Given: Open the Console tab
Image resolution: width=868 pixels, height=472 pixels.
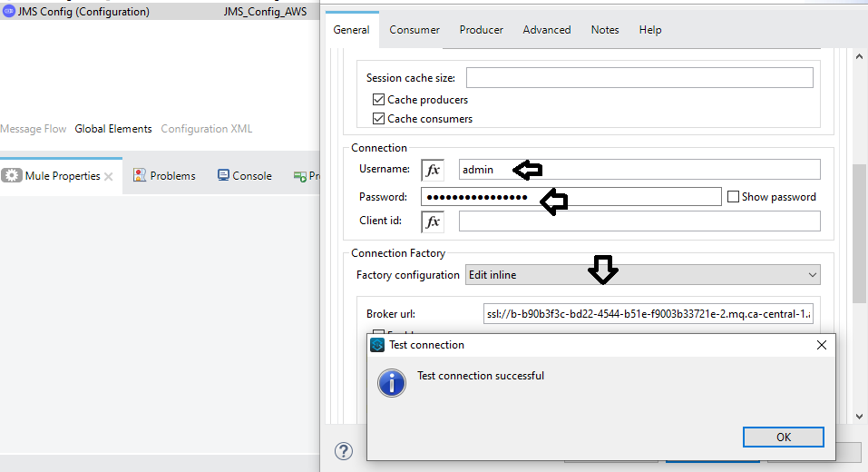Looking at the screenshot, I should (245, 175).
